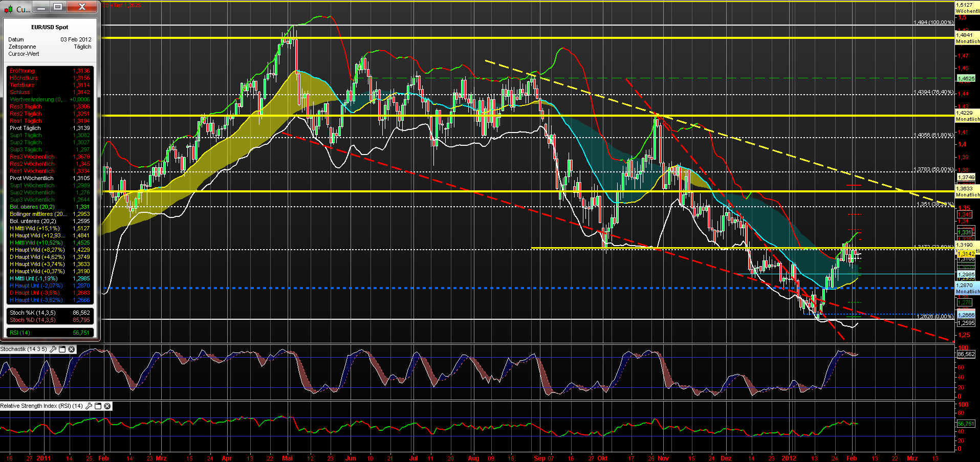Open the Zeitspanne Täglich selector

(82, 46)
